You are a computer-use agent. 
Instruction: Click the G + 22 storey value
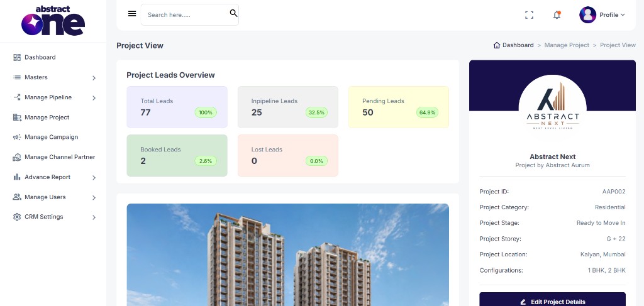[615, 239]
